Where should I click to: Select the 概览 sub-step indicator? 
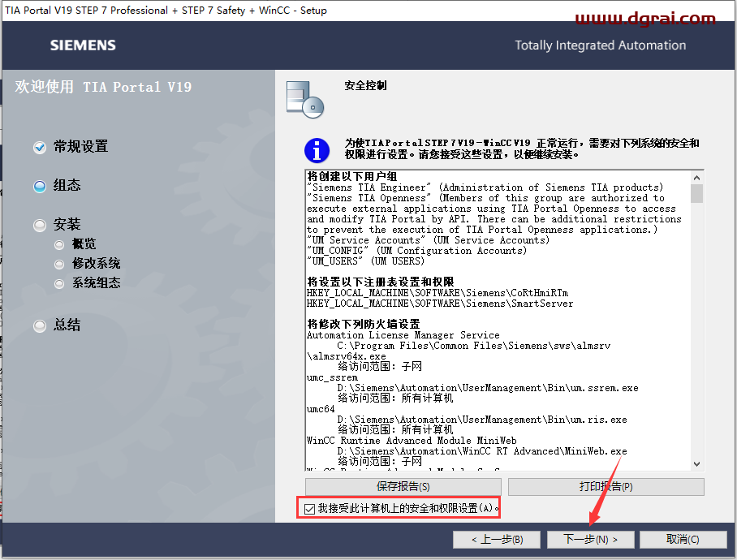tap(59, 244)
